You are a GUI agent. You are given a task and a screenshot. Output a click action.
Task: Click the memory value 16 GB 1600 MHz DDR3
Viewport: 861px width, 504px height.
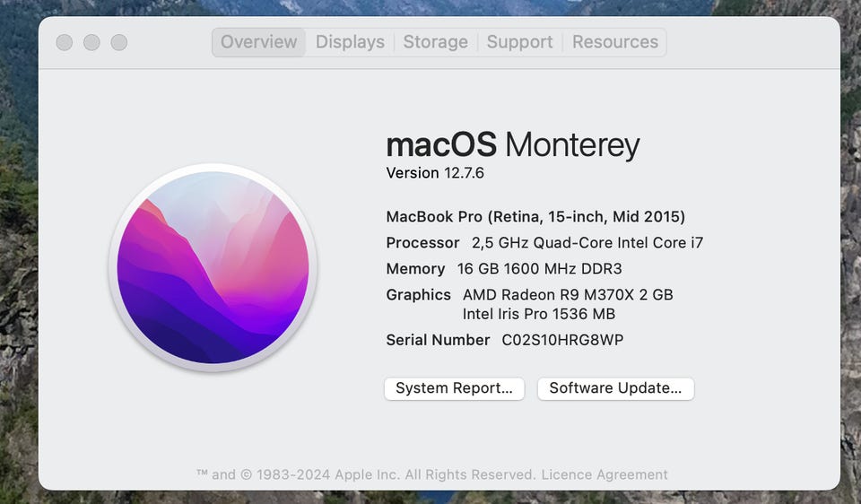point(539,268)
